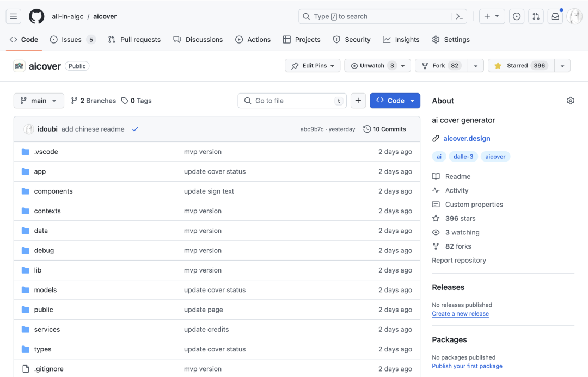This screenshot has height=377, width=588.
Task: Switch to the Insights tab
Action: coord(401,39)
